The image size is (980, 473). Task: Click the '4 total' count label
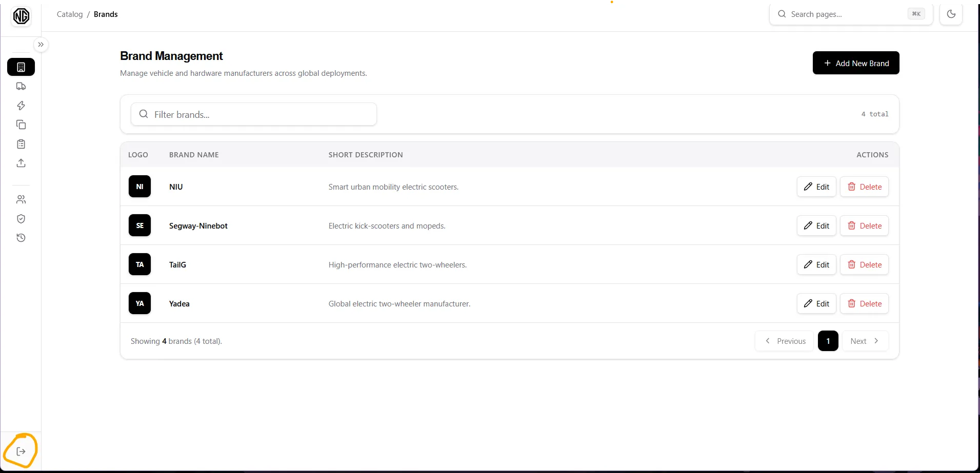coord(875,114)
